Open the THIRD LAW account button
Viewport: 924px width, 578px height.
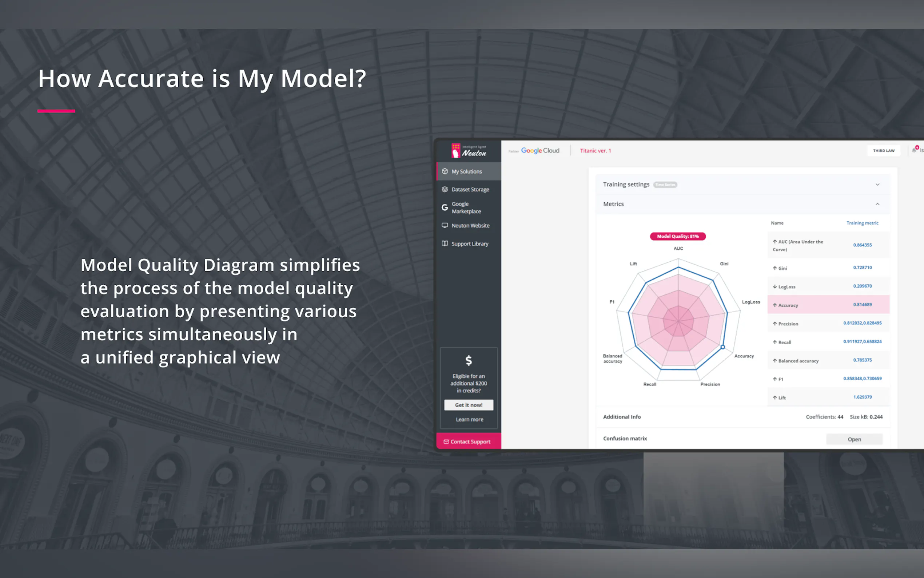pyautogui.click(x=883, y=151)
